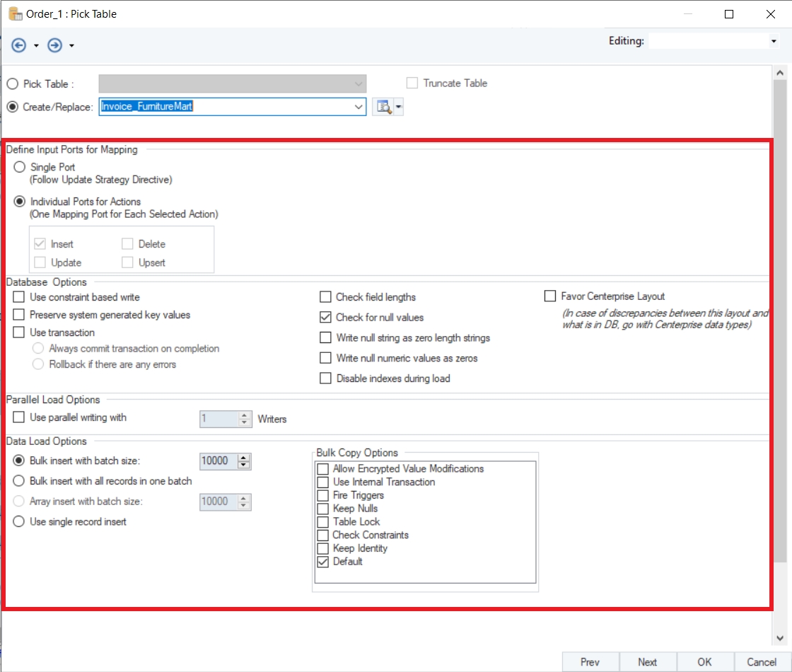Select the Pick Table radio button
This screenshot has width=792, height=672.
click(13, 83)
